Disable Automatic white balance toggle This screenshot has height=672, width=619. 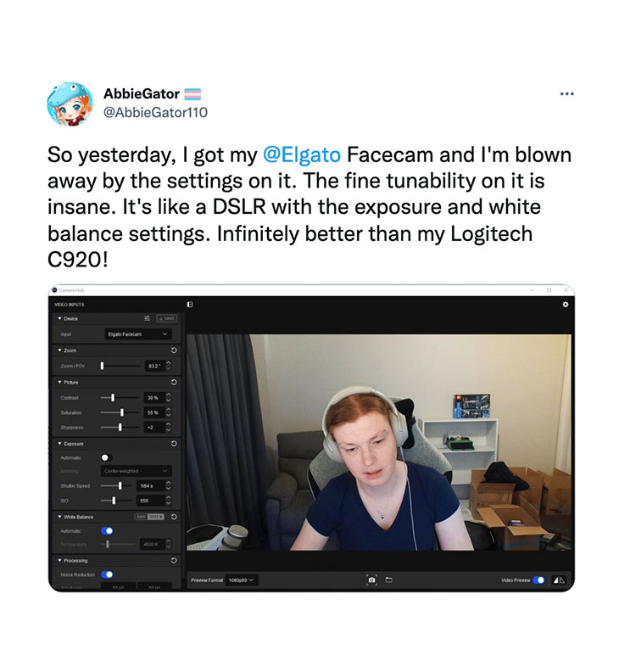[x=107, y=531]
